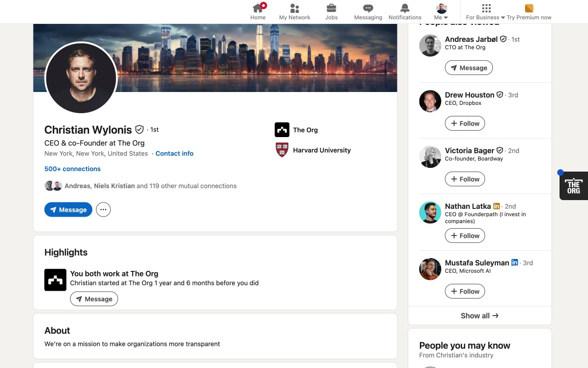This screenshot has height=368, width=588.
Task: Message Christian with the blue Message button
Action: 68,210
